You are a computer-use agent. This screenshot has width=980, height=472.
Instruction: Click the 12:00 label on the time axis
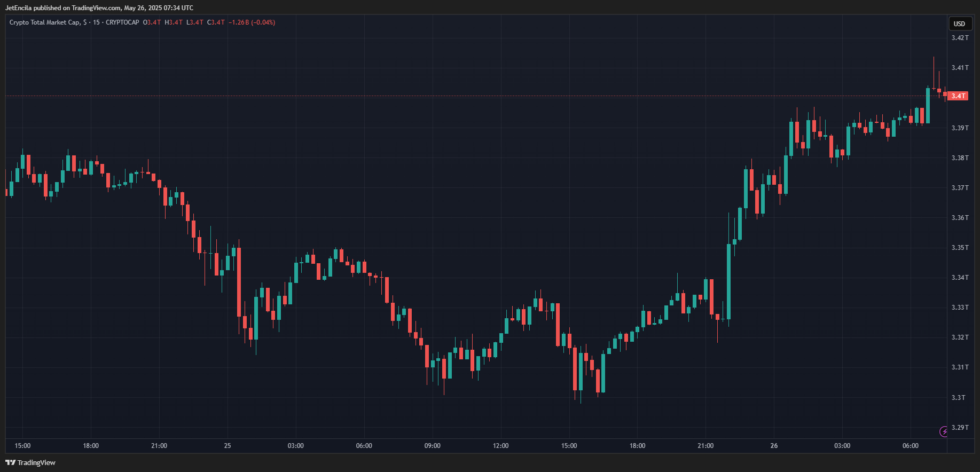[500, 446]
